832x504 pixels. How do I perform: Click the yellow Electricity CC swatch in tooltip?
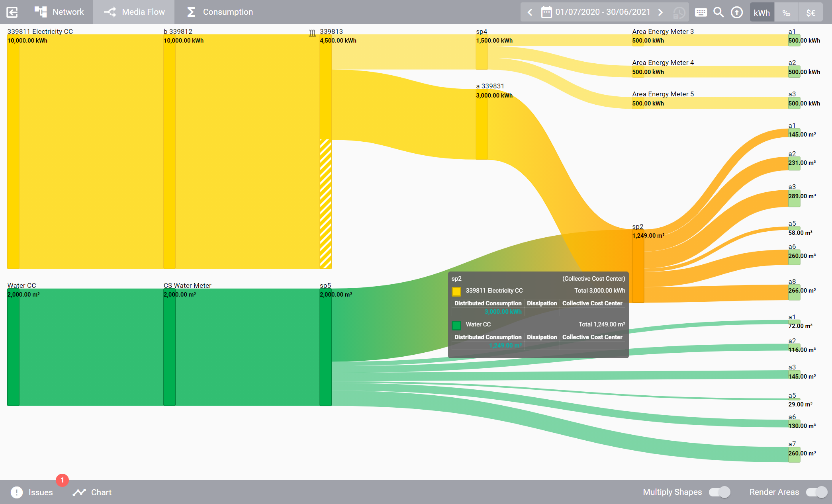coord(456,291)
